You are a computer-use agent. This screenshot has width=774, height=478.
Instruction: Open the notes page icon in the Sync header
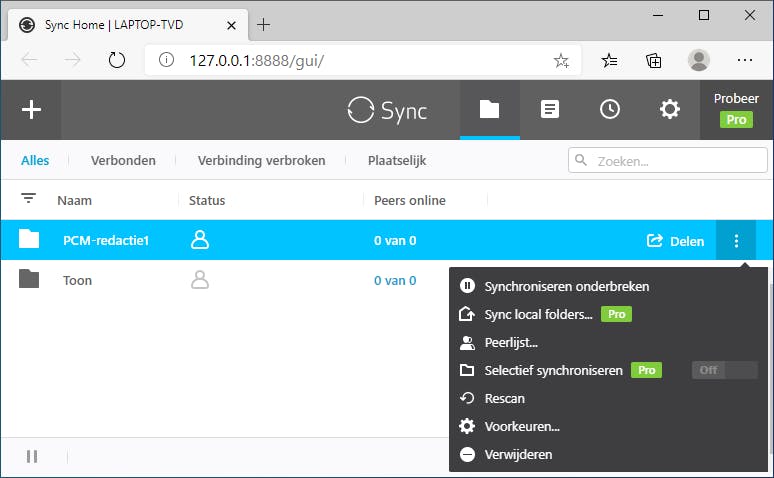click(549, 109)
